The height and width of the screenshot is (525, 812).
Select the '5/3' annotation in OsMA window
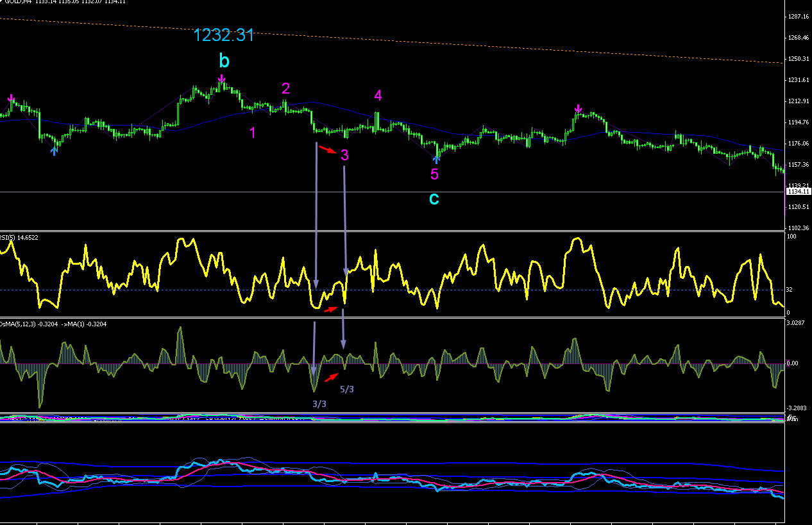coord(346,389)
